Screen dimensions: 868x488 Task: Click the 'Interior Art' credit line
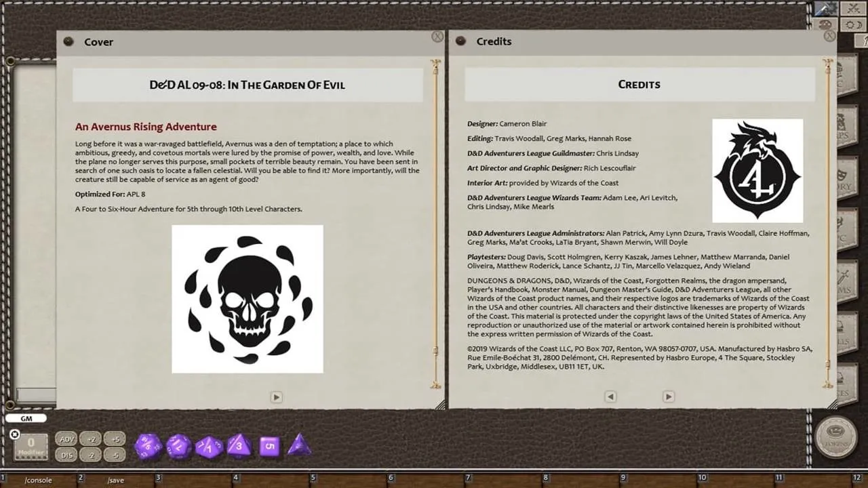[x=542, y=183]
